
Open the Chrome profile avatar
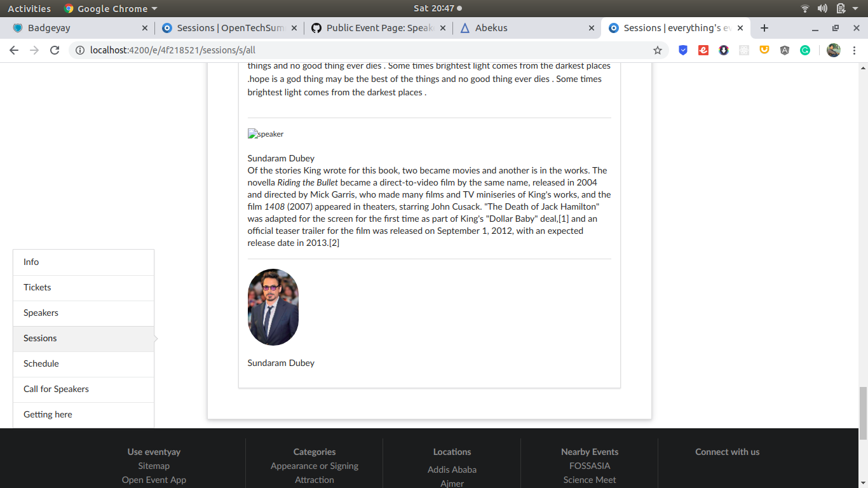pos(834,50)
